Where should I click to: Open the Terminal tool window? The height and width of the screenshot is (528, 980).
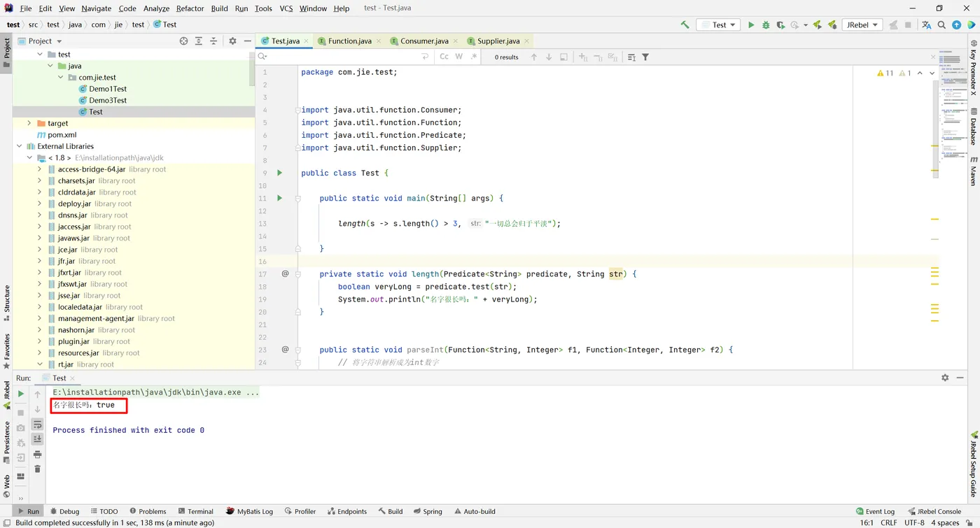point(195,511)
